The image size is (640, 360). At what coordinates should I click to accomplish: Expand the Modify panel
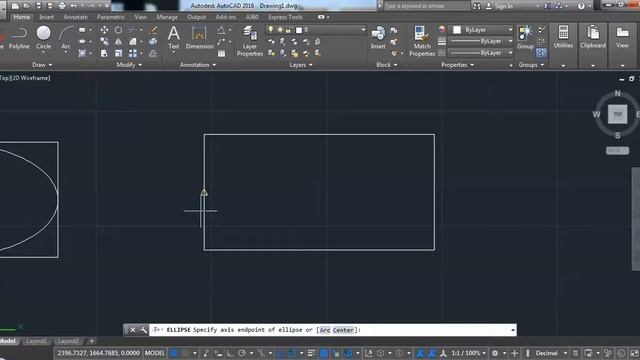[x=129, y=65]
